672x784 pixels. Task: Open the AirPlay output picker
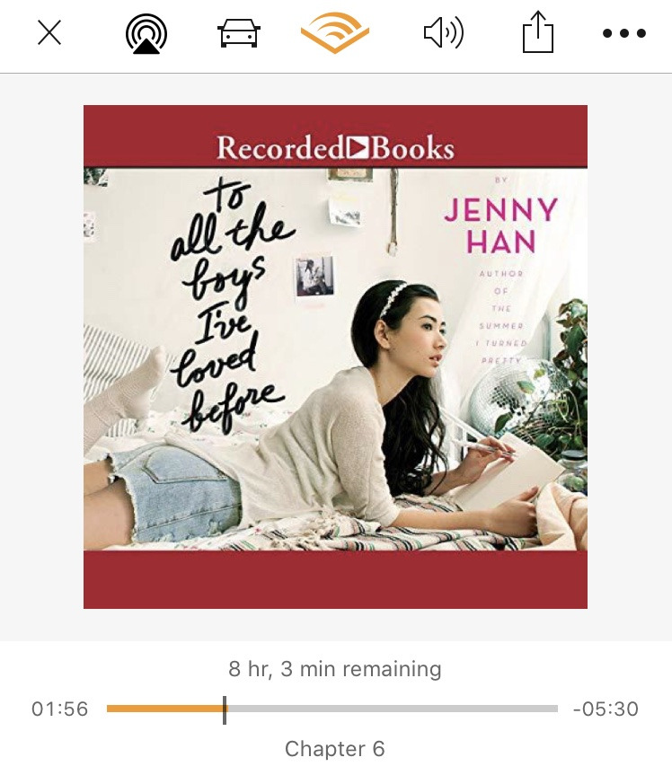pos(146,33)
